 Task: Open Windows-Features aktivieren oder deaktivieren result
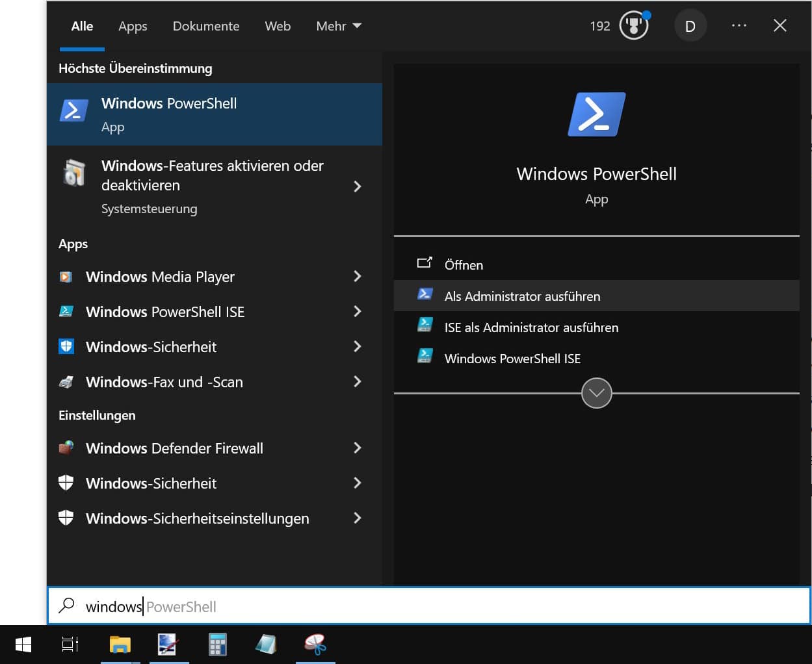[215, 186]
